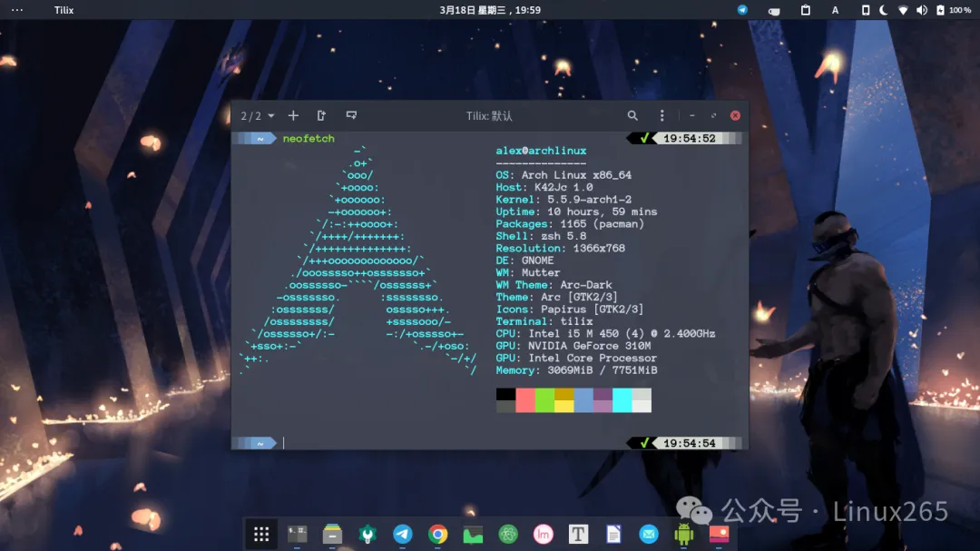Image resolution: width=980 pixels, height=551 pixels.
Task: Click the Uptime: 10 hours, 59 mins line
Action: [x=576, y=212]
